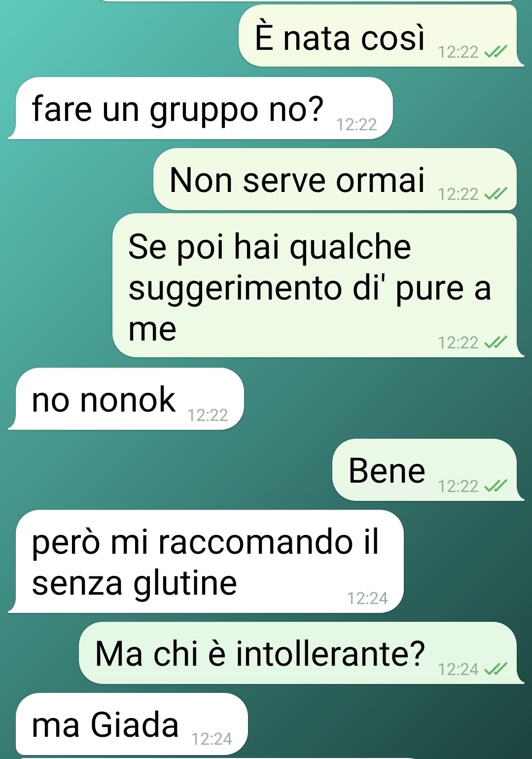Tap the double checkmark on 'Non serve ormai'
532x759 pixels.
(496, 194)
